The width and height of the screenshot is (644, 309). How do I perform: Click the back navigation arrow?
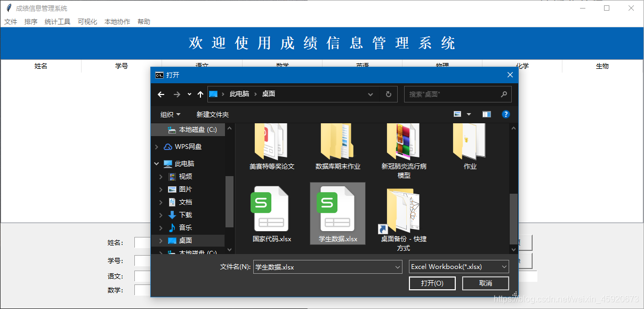point(160,94)
